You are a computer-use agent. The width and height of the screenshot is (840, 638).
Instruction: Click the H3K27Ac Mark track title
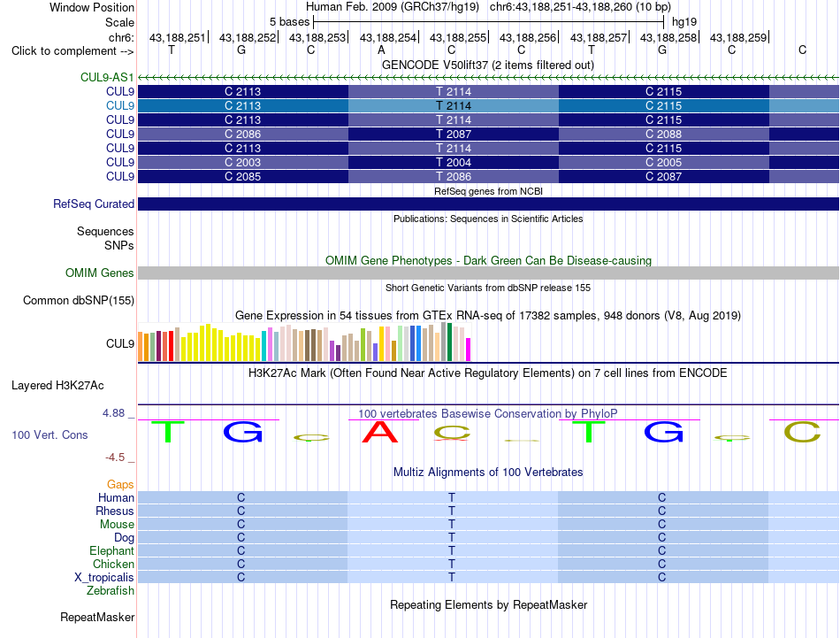tap(487, 373)
